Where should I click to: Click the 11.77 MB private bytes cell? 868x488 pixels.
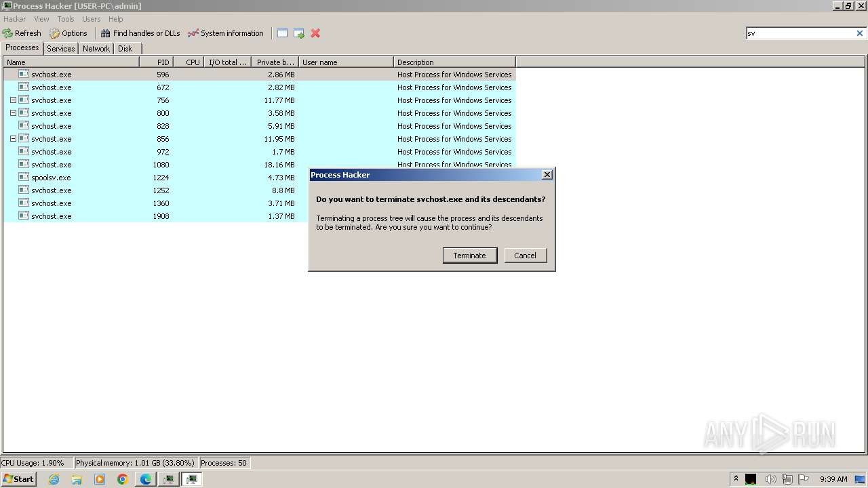(x=279, y=100)
